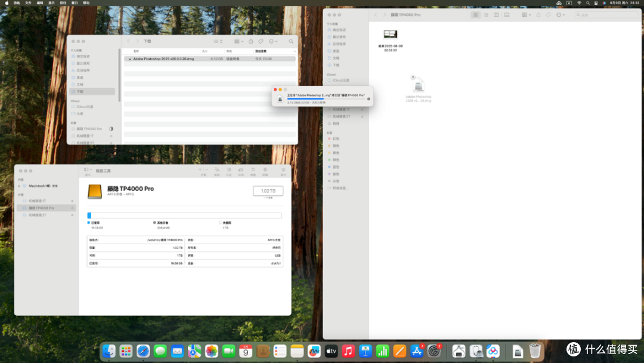Image resolution: width=644 pixels, height=363 pixels.
Task: Open Trash in the Dock
Action: click(535, 351)
